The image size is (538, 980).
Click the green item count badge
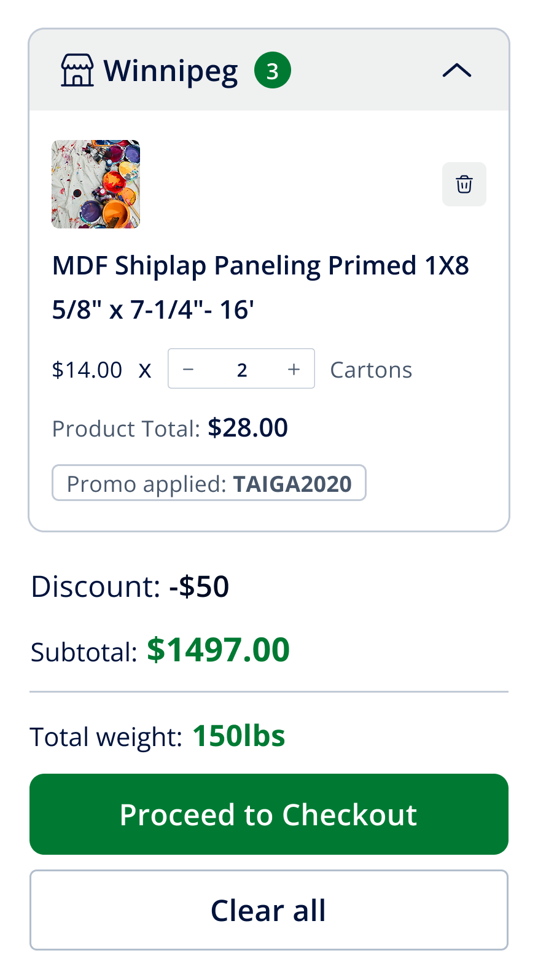[272, 71]
